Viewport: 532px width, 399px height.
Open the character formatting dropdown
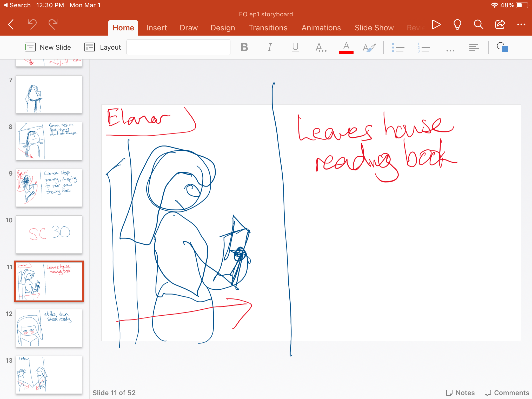coord(321,47)
